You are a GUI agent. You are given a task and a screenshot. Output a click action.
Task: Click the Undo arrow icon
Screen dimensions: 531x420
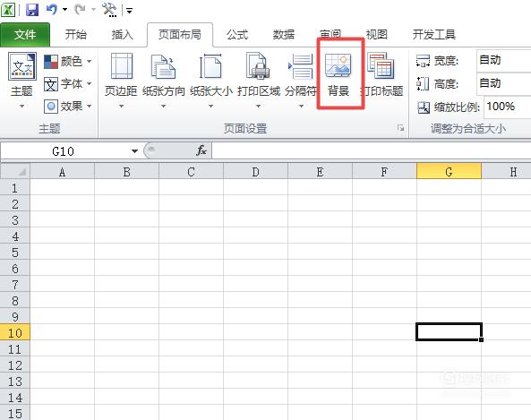(x=51, y=9)
